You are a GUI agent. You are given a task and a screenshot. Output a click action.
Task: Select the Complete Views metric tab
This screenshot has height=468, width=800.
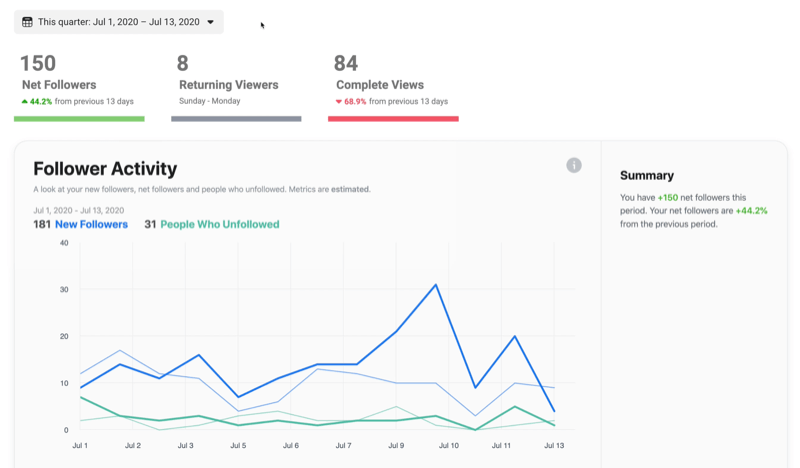(393, 87)
